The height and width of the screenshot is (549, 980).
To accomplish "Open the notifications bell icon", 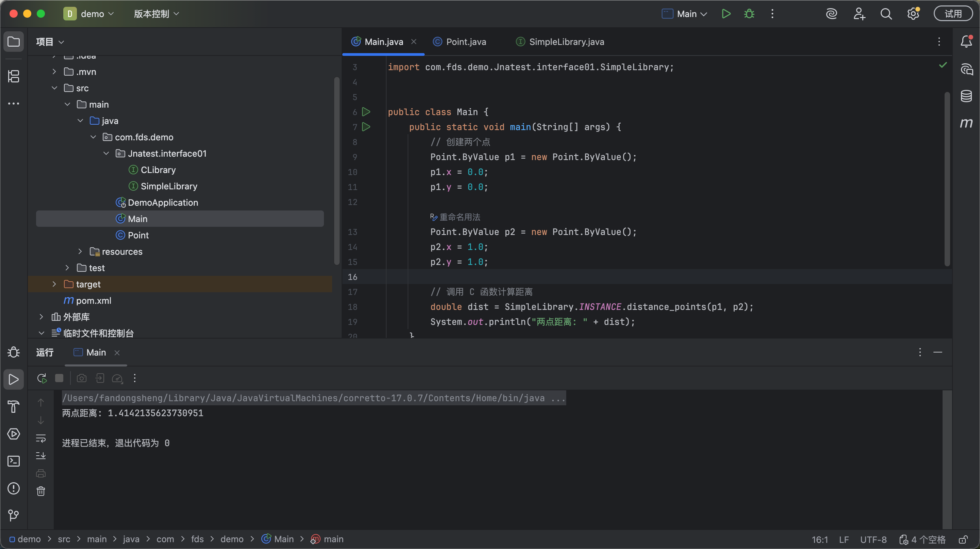I will pyautogui.click(x=966, y=42).
